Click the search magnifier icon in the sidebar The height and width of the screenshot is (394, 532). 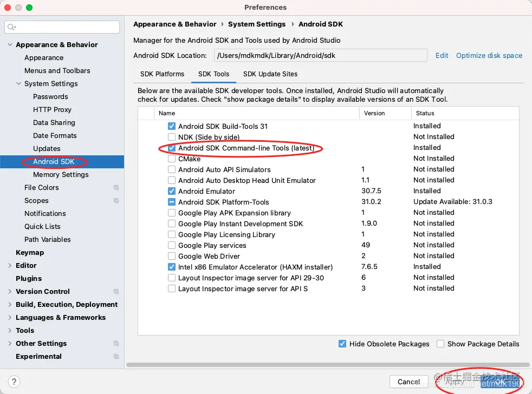[11, 27]
